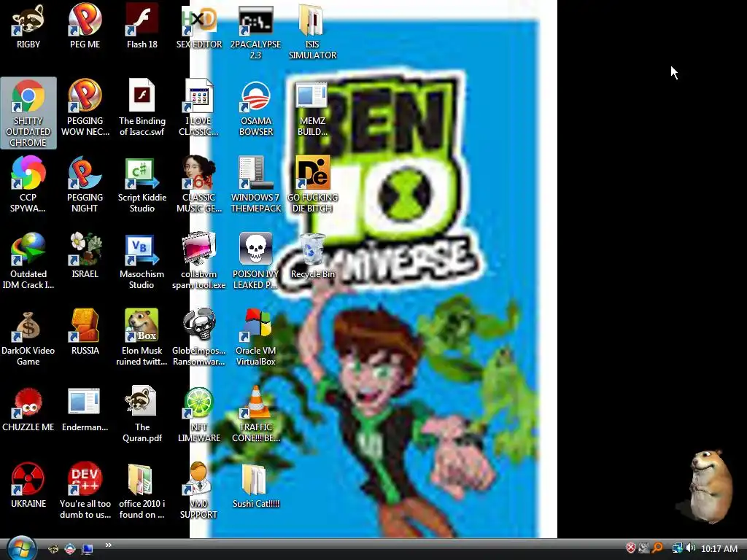This screenshot has height=560, width=747.
Task: Select the GlobeImpos... Ransomwar... skull icon
Action: 198,338
